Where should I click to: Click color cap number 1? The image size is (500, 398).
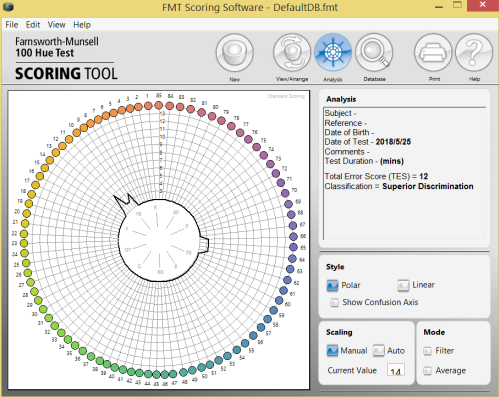pyautogui.click(x=148, y=106)
